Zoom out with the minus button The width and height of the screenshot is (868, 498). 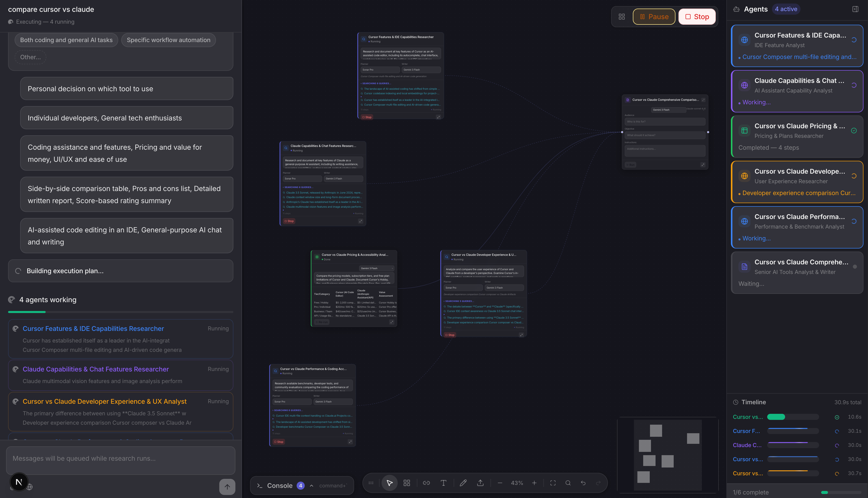point(500,483)
